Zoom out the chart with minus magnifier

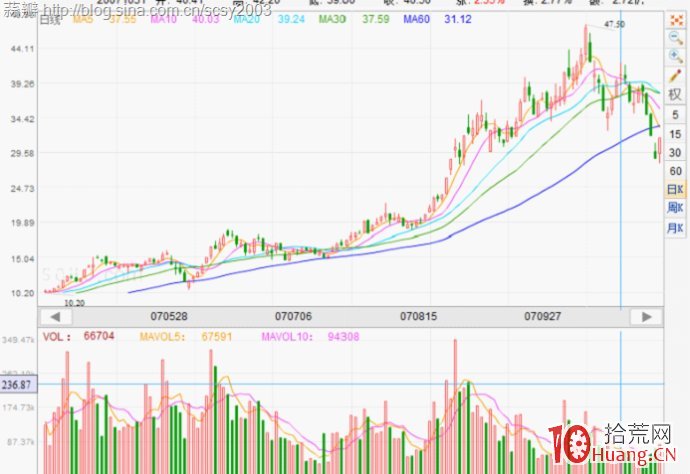coord(675,38)
